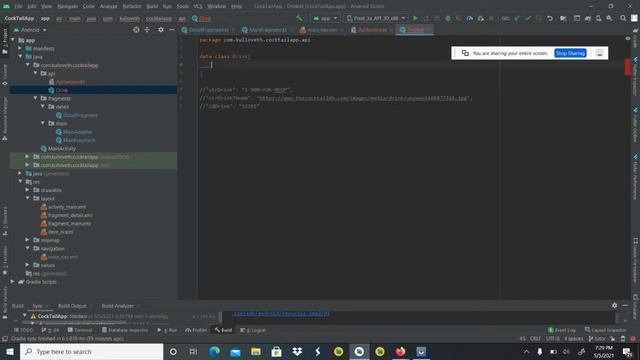Switch to the MainFragment editor tab
This screenshot has width=640, height=360.
[267, 30]
